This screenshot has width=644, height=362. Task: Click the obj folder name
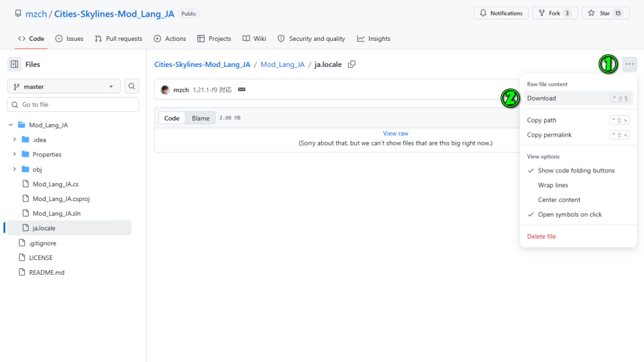[x=37, y=169]
